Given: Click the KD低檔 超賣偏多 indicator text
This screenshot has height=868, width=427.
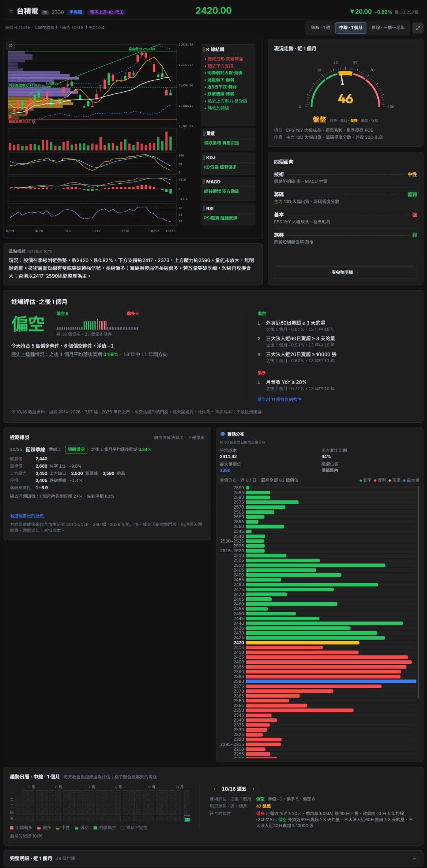Looking at the screenshot, I should click(220, 167).
